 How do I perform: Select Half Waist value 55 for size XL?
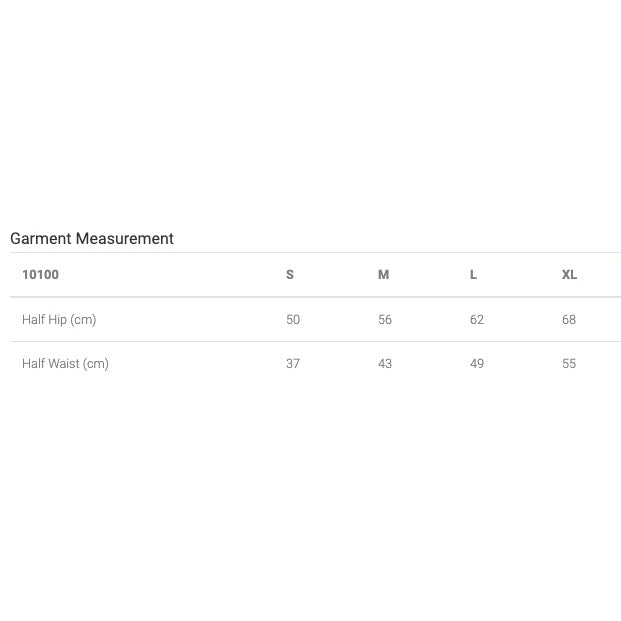click(569, 364)
